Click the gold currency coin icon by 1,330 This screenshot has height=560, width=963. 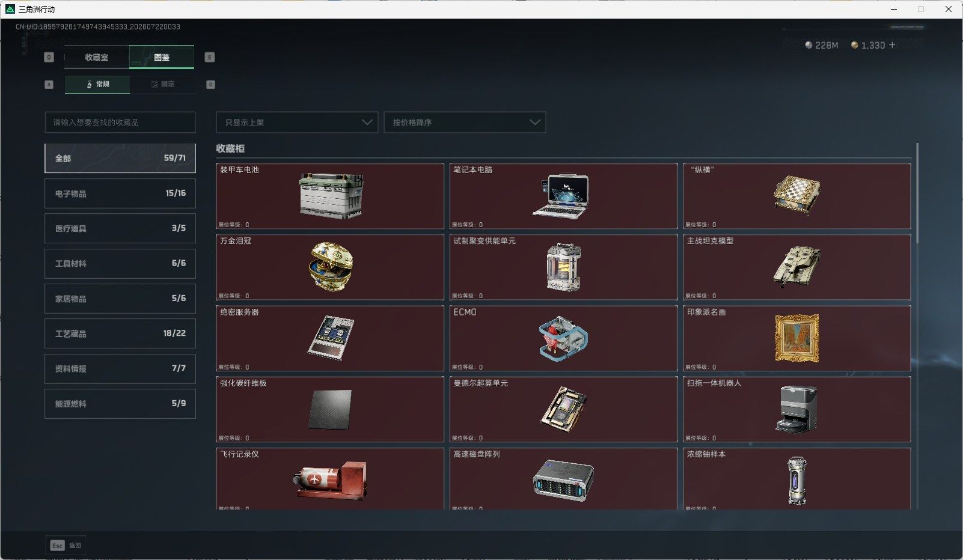click(854, 45)
